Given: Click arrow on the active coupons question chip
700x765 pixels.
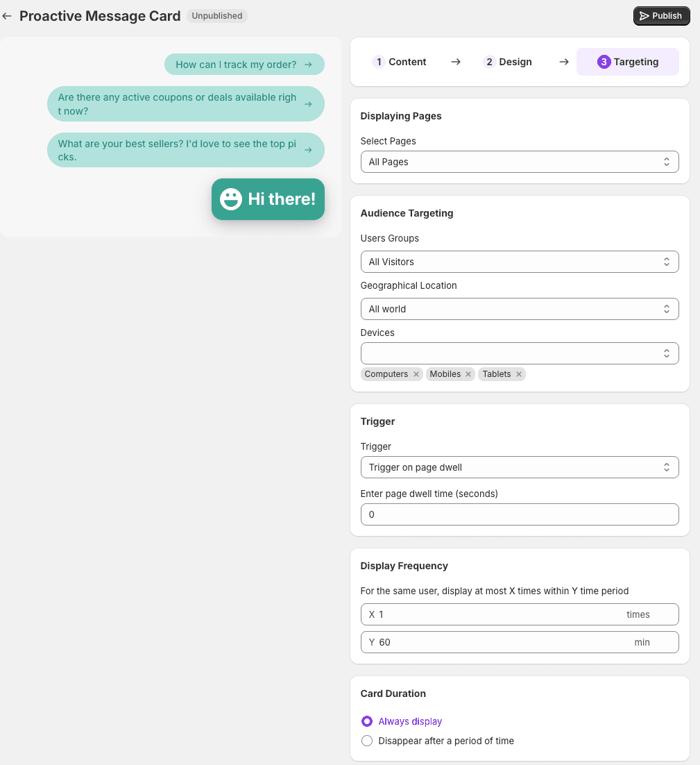Looking at the screenshot, I should 308,104.
